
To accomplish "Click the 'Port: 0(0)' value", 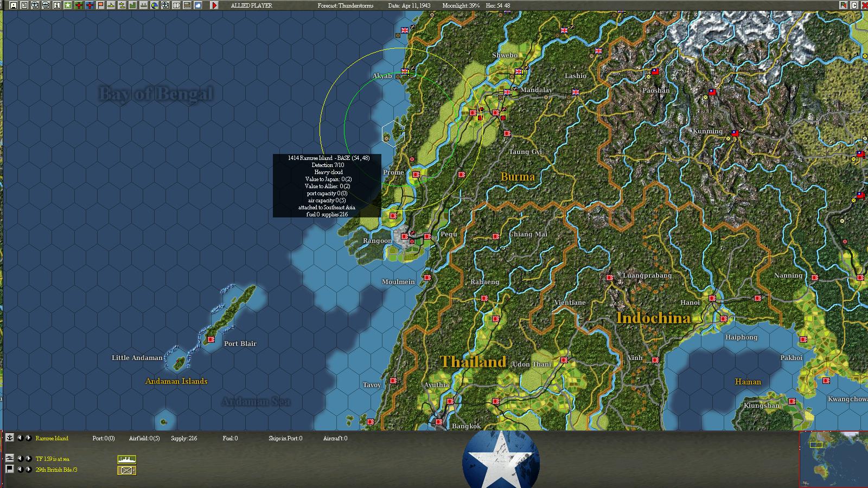I will [x=104, y=438].
